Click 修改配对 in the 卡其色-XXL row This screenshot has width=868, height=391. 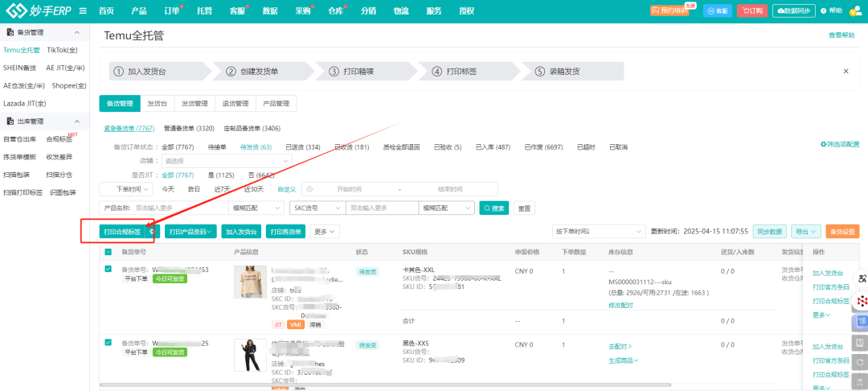pos(620,305)
